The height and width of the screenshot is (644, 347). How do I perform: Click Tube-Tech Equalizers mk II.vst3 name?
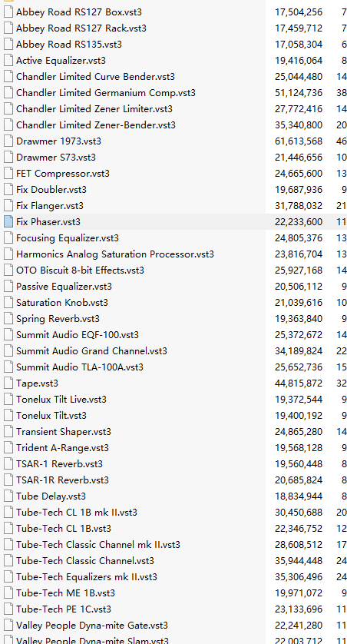[87, 577]
